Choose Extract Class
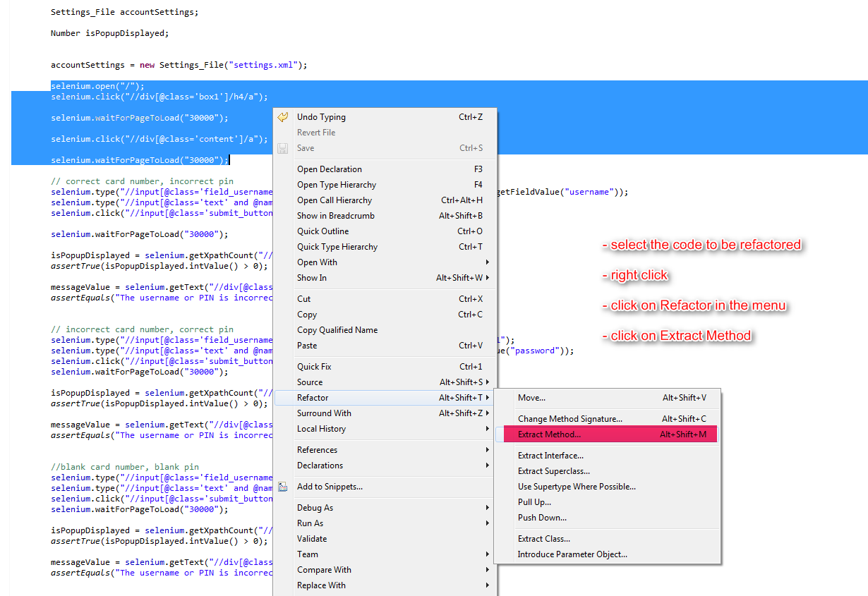Viewport: 868px width, 596px height. click(607, 539)
